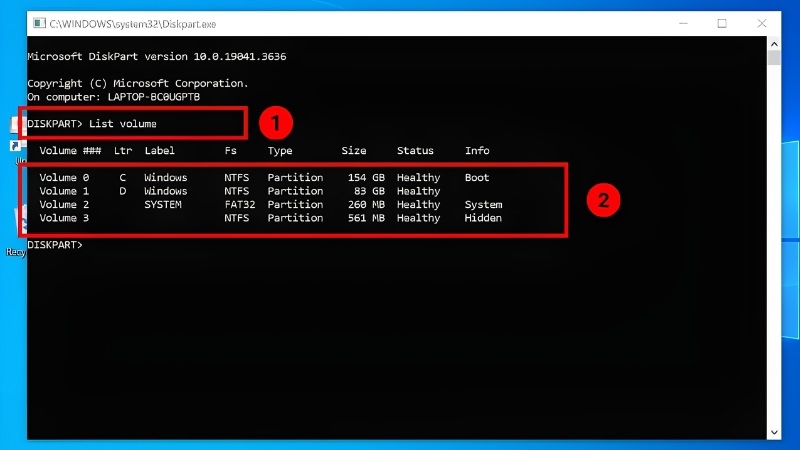Click the 'Size' column header
This screenshot has width=800, height=450.
tap(354, 151)
